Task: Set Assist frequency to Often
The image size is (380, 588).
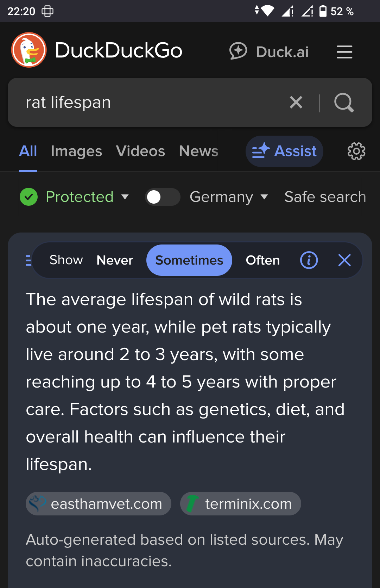Action: (x=263, y=260)
